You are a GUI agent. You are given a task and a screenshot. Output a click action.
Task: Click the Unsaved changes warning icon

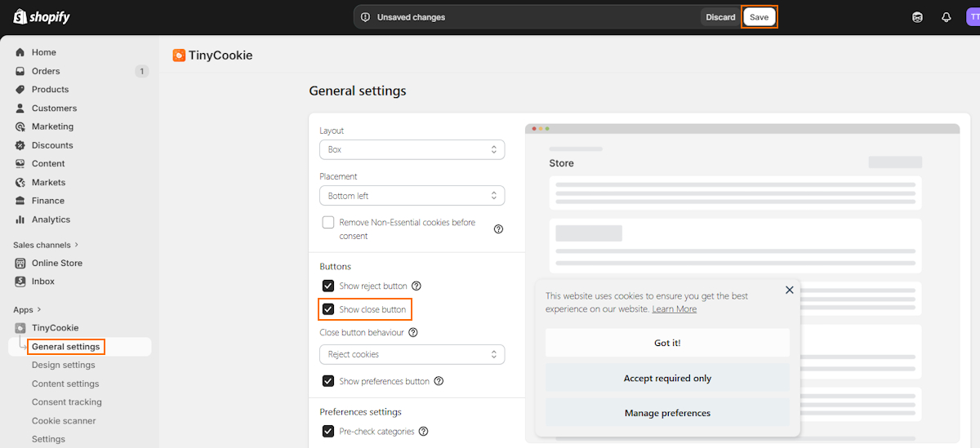(x=365, y=17)
